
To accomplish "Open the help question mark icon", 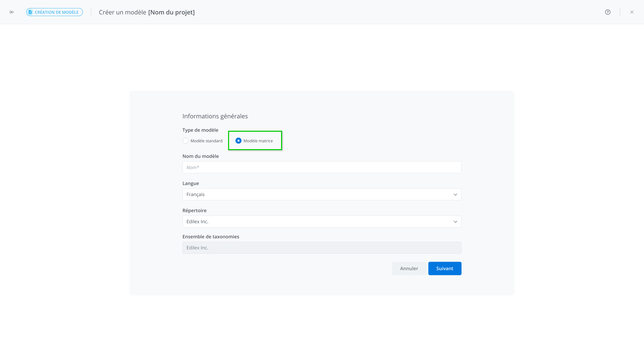I will click(x=608, y=12).
